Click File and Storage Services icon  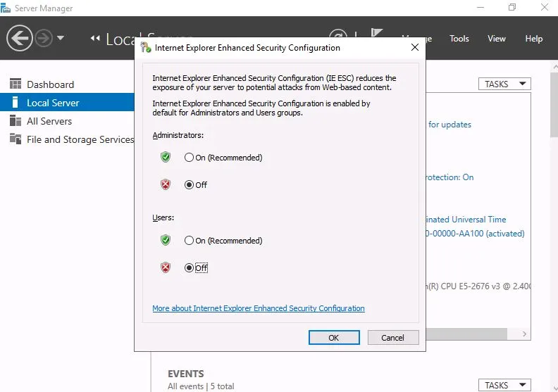pos(15,139)
